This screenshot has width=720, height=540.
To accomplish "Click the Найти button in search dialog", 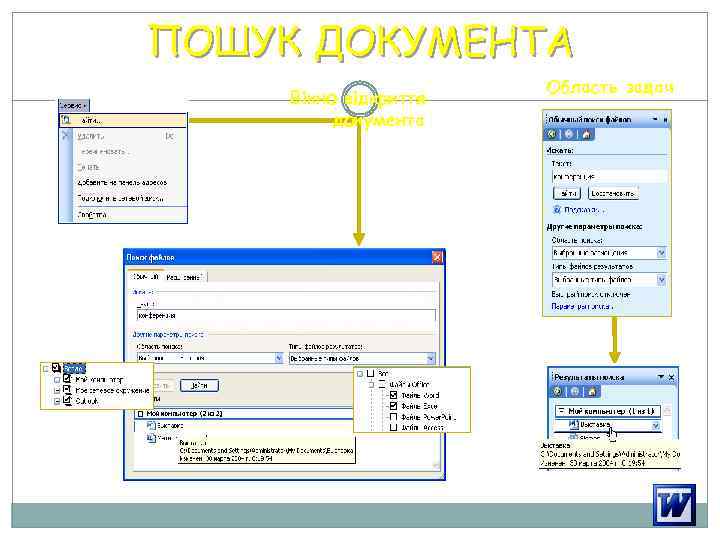I will pos(199,385).
